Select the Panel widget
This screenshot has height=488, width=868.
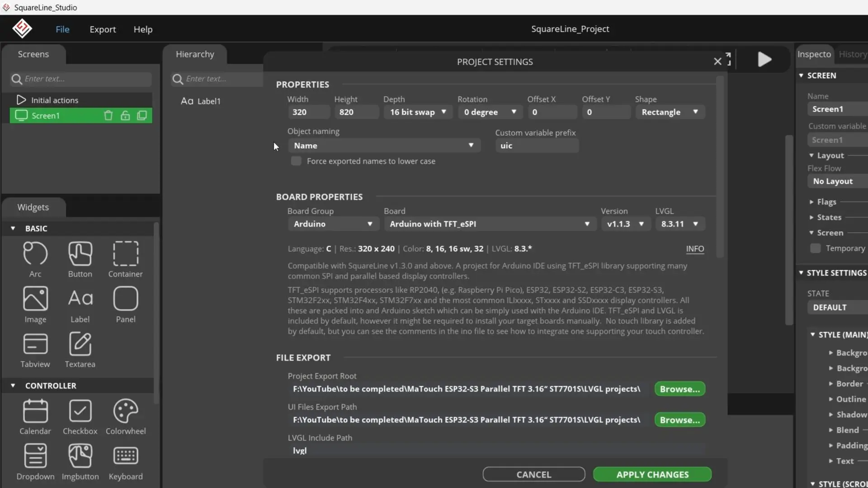(125, 305)
